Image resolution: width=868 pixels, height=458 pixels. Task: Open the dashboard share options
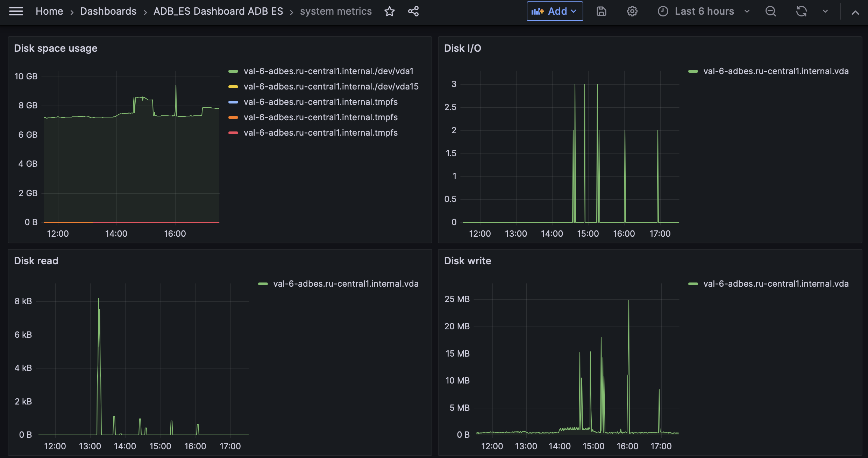[x=413, y=11]
